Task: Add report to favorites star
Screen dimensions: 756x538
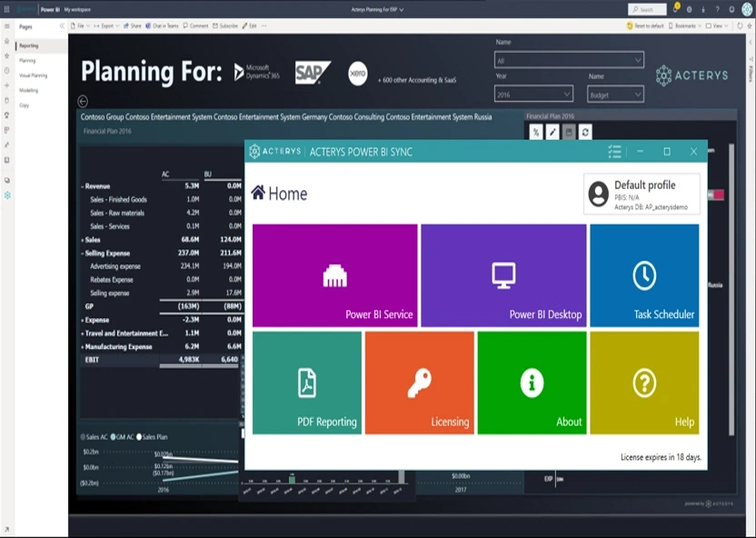Action: pyautogui.click(x=750, y=25)
